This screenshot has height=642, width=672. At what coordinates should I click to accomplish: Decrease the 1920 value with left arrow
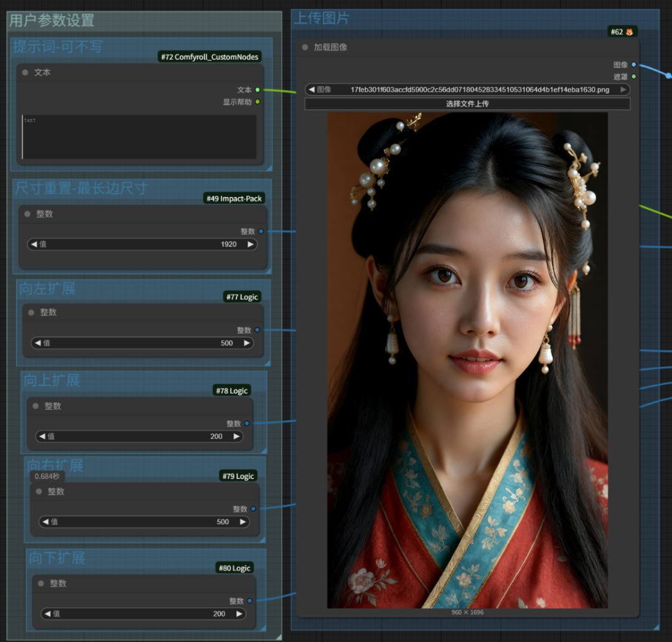(34, 244)
